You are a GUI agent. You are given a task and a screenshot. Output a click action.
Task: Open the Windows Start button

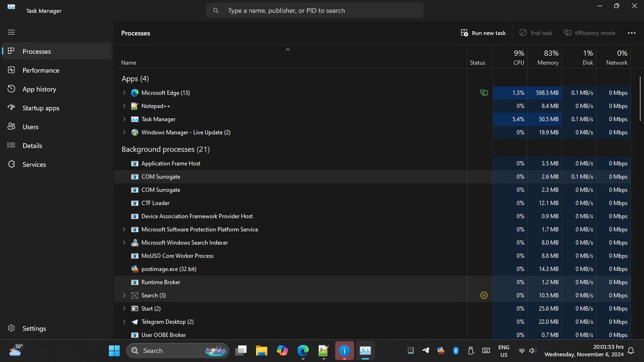[x=114, y=350]
